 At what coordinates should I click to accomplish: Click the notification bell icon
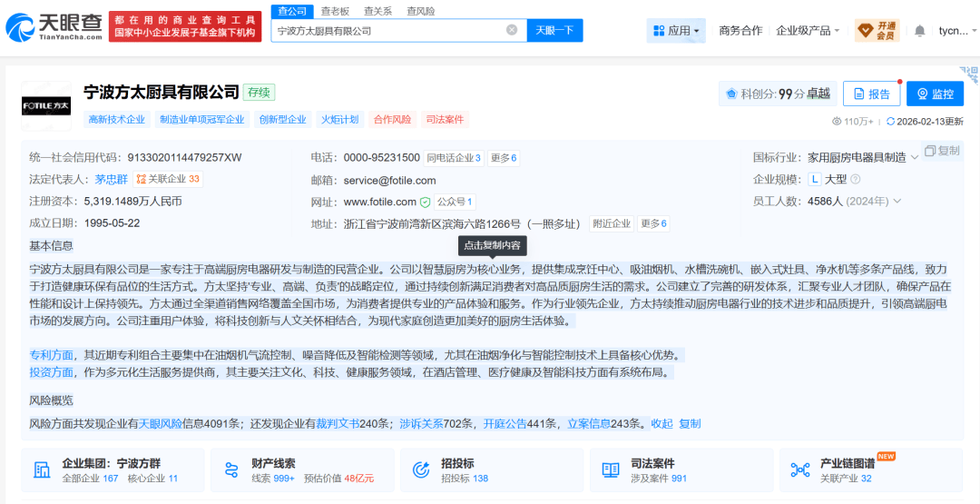point(919,31)
